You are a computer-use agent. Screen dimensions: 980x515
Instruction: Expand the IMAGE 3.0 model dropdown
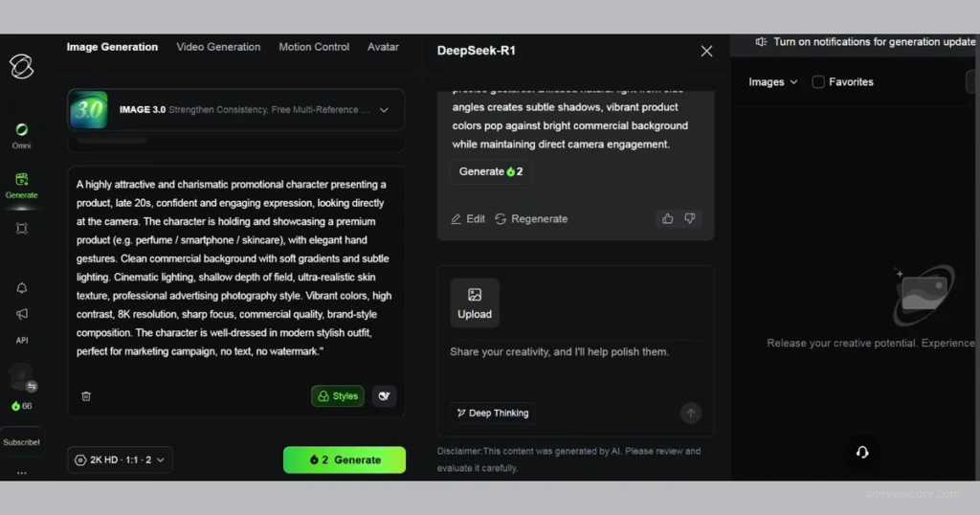coord(384,110)
